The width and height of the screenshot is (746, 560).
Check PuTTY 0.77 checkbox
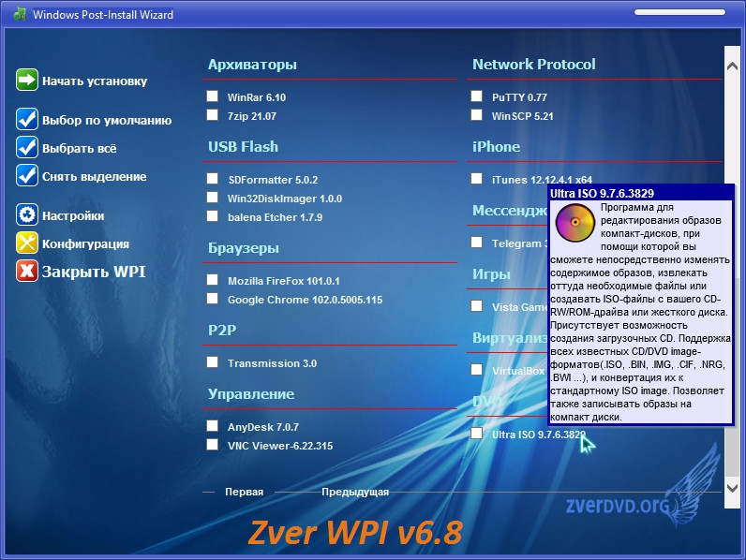(476, 96)
